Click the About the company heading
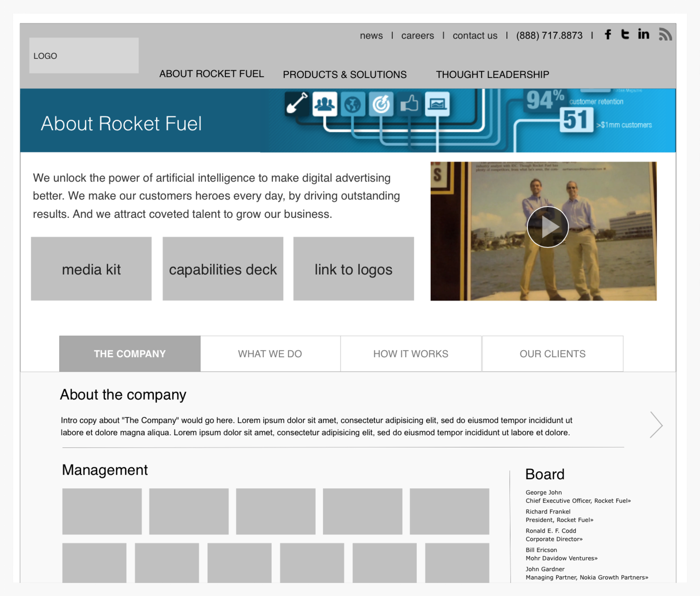The height and width of the screenshot is (596, 700). coord(123,395)
